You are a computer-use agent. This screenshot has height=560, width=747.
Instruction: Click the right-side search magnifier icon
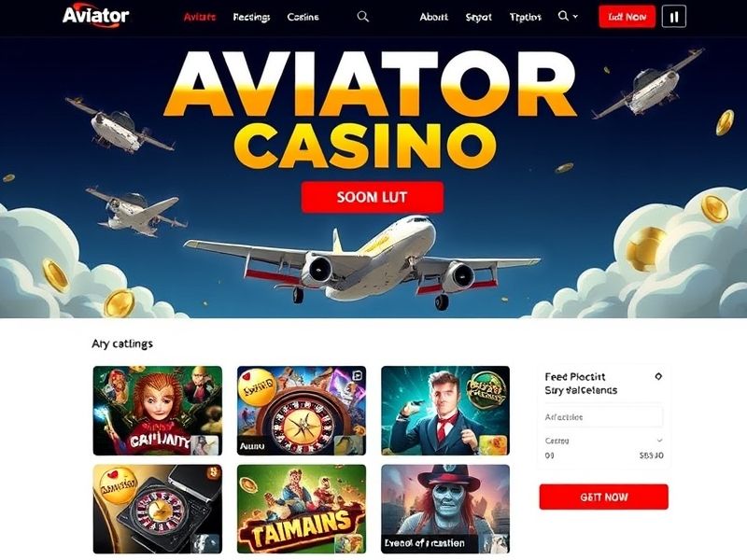pyautogui.click(x=563, y=16)
